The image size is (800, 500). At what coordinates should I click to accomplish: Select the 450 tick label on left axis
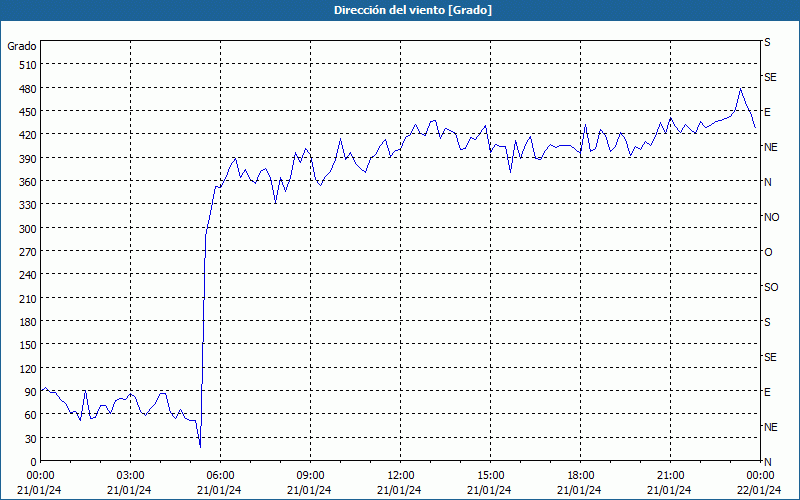tap(28, 112)
